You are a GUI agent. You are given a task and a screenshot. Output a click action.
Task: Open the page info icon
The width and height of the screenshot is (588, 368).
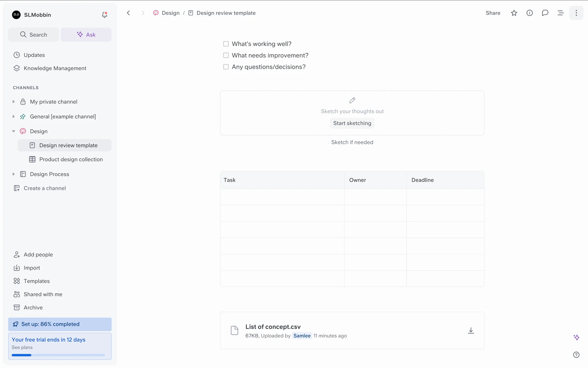tap(530, 13)
